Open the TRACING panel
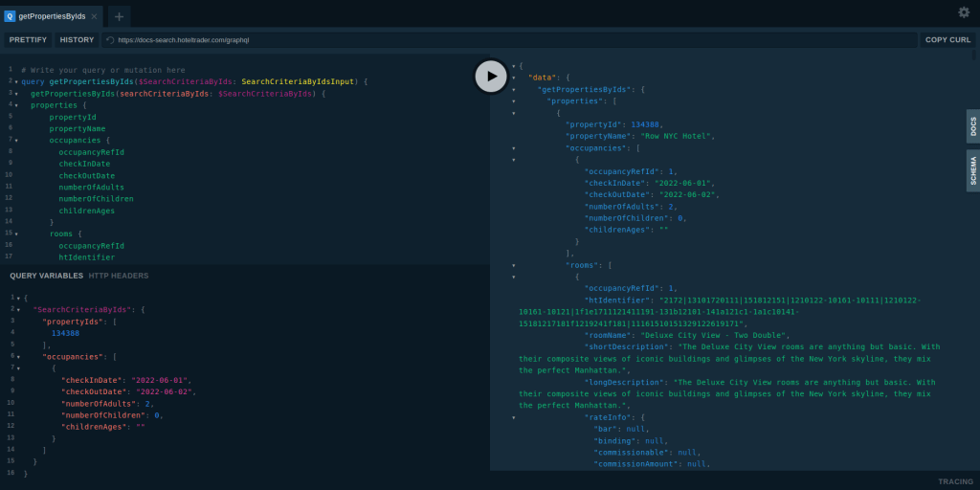Viewport: 980px width, 490px height. [x=955, y=481]
